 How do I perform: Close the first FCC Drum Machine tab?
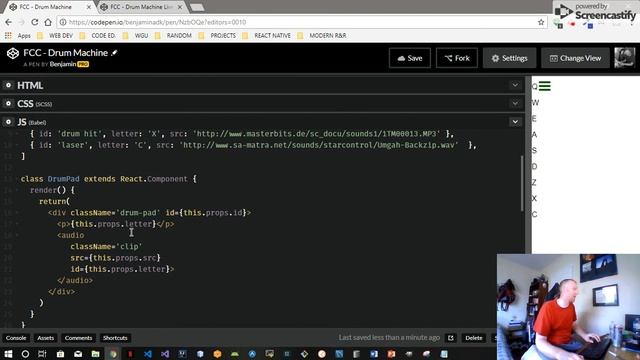(x=89, y=7)
